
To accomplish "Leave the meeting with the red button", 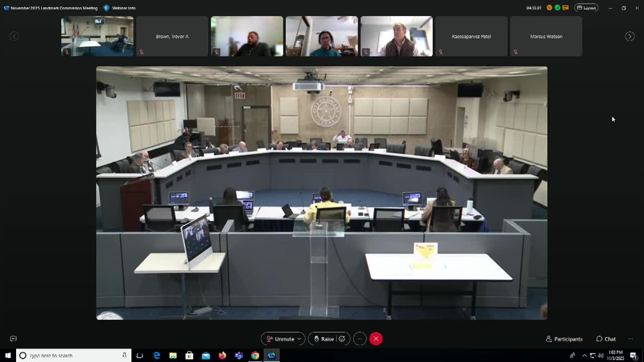I will 376,339.
